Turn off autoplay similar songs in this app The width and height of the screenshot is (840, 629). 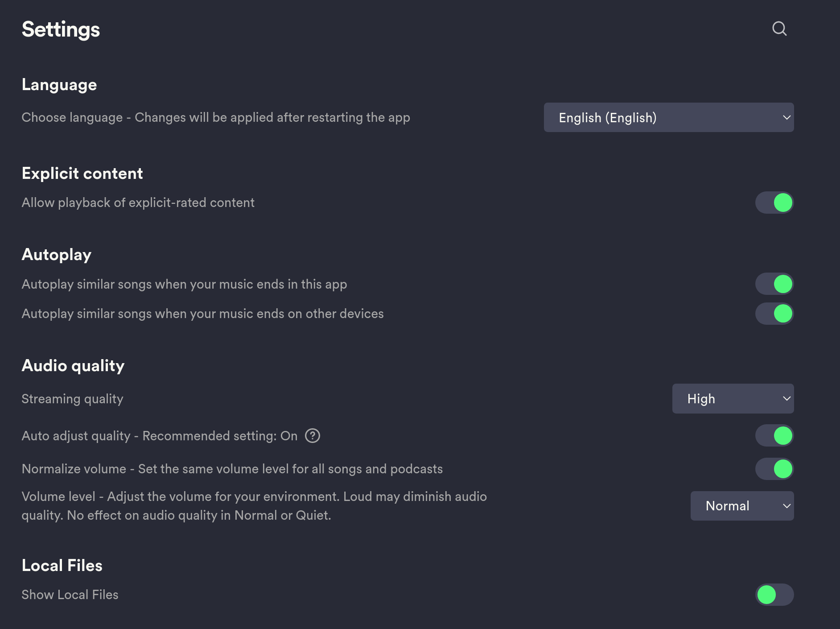[774, 283]
